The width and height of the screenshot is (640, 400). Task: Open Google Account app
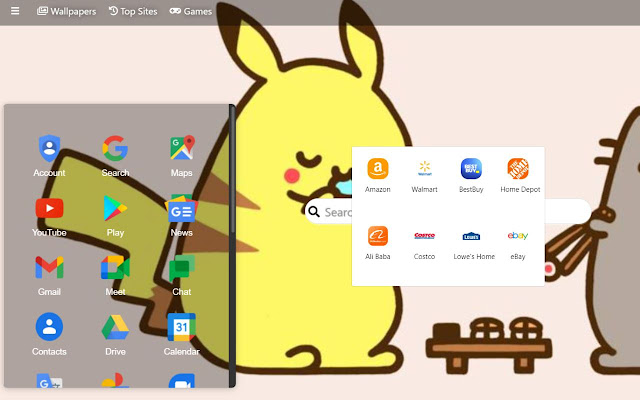(49, 156)
